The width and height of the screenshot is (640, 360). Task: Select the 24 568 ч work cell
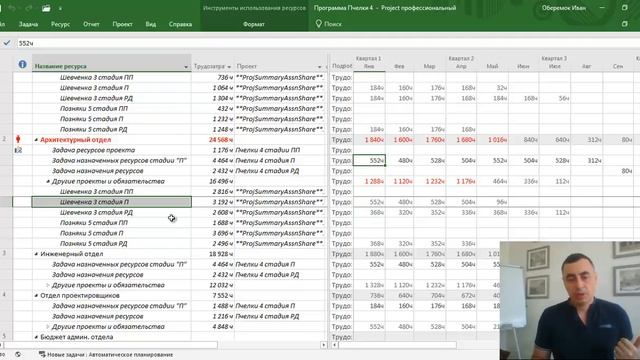pyautogui.click(x=213, y=140)
